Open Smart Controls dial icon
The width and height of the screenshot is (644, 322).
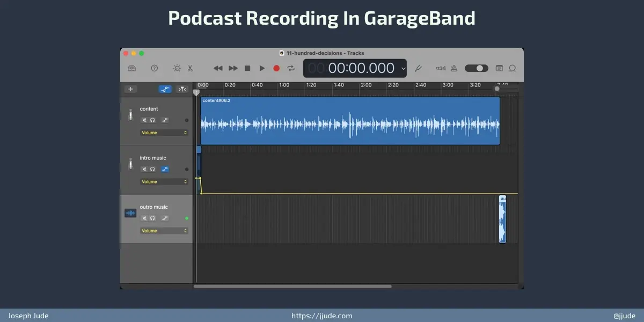tap(177, 68)
